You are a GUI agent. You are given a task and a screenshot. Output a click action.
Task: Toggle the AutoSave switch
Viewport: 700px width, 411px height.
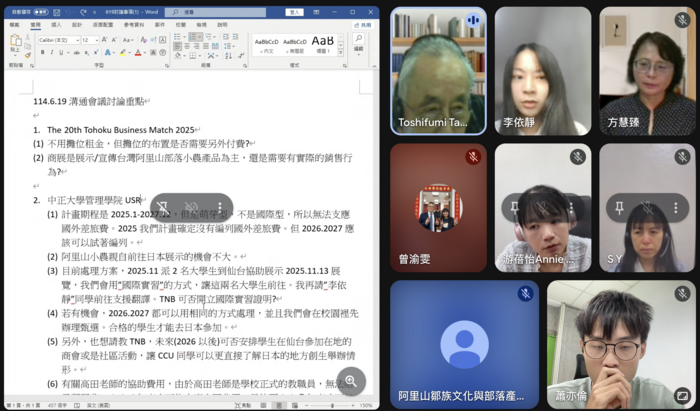point(41,12)
